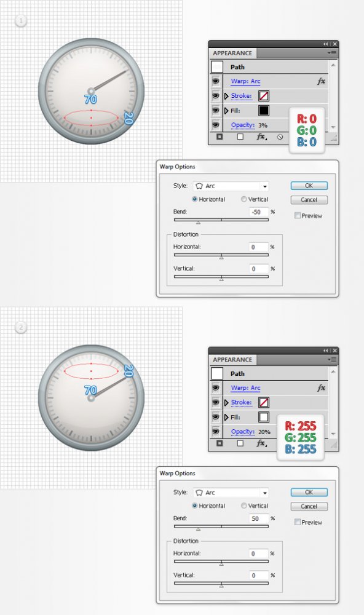Enable the Preview checkbox in top Warp Options
This screenshot has height=615, width=364.
(298, 215)
